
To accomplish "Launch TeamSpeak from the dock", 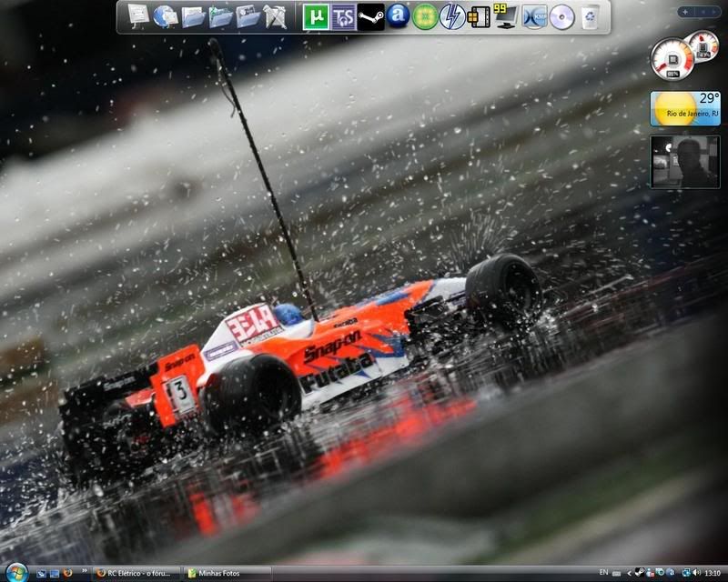I will (343, 17).
